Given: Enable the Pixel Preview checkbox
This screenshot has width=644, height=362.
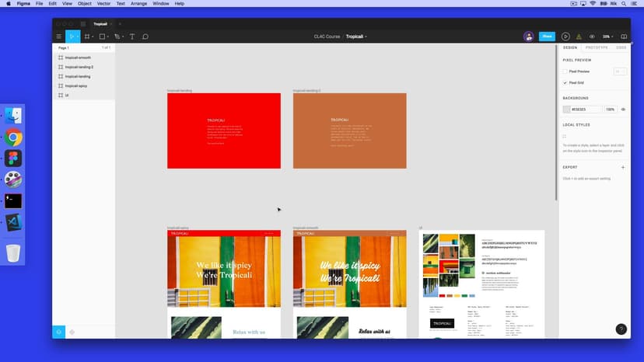Looking at the screenshot, I should pos(565,71).
